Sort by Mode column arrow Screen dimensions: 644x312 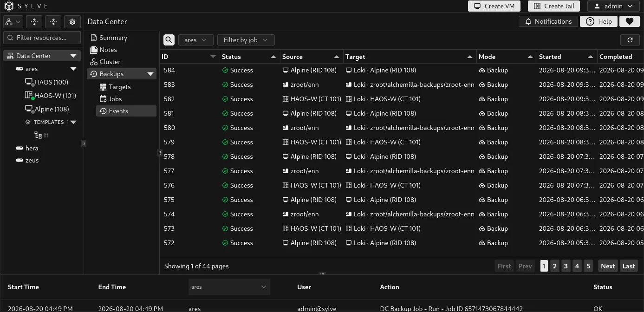coord(530,57)
